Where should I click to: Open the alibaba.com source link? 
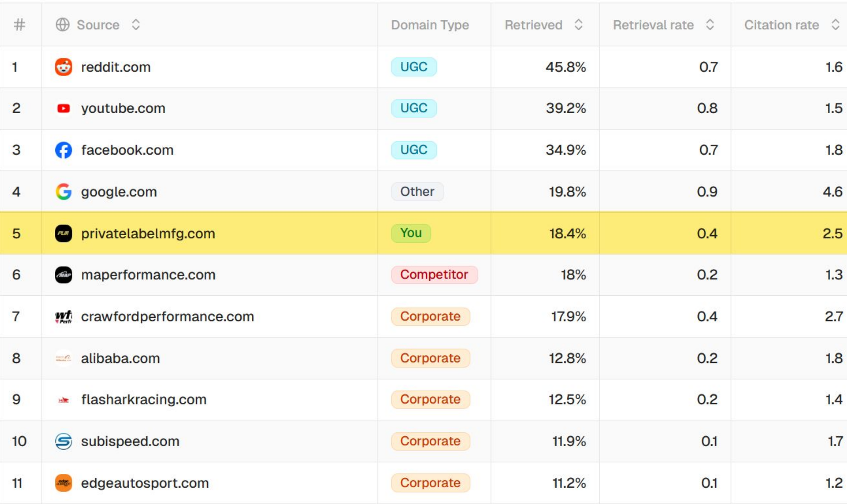120,358
